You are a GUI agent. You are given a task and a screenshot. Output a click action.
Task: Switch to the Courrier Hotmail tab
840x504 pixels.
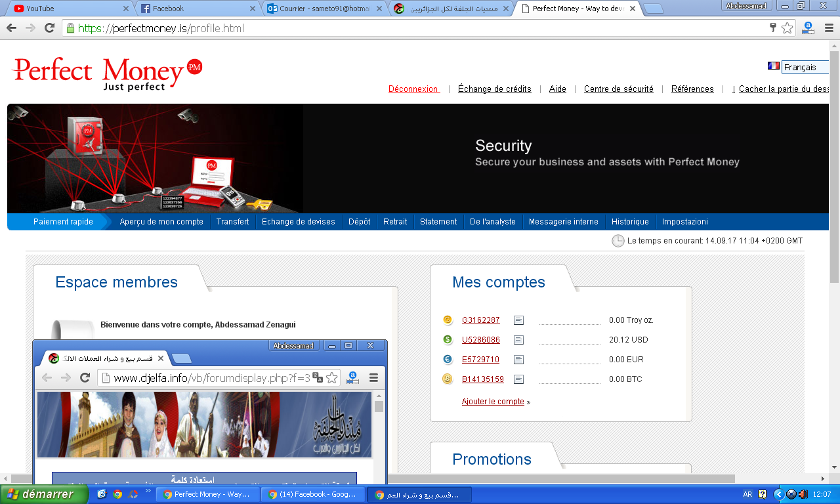click(322, 9)
